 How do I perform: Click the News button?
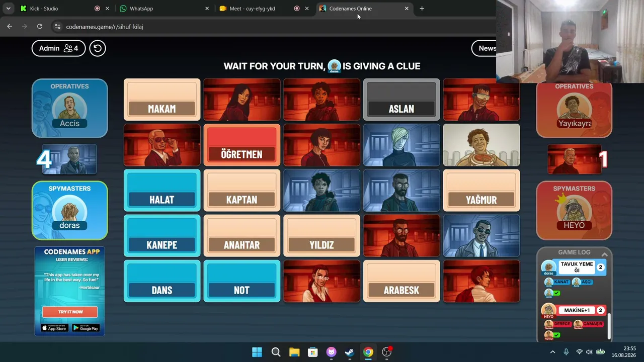tap(484, 48)
